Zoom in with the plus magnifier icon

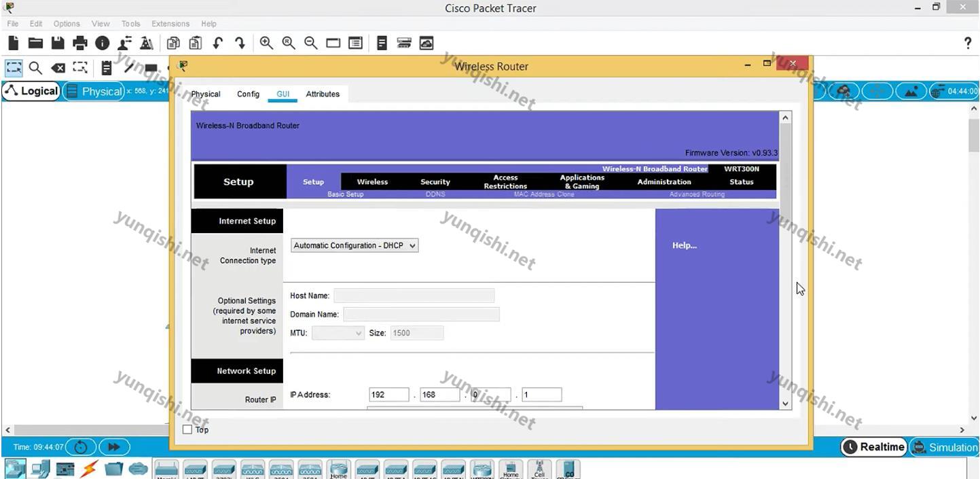[x=266, y=43]
